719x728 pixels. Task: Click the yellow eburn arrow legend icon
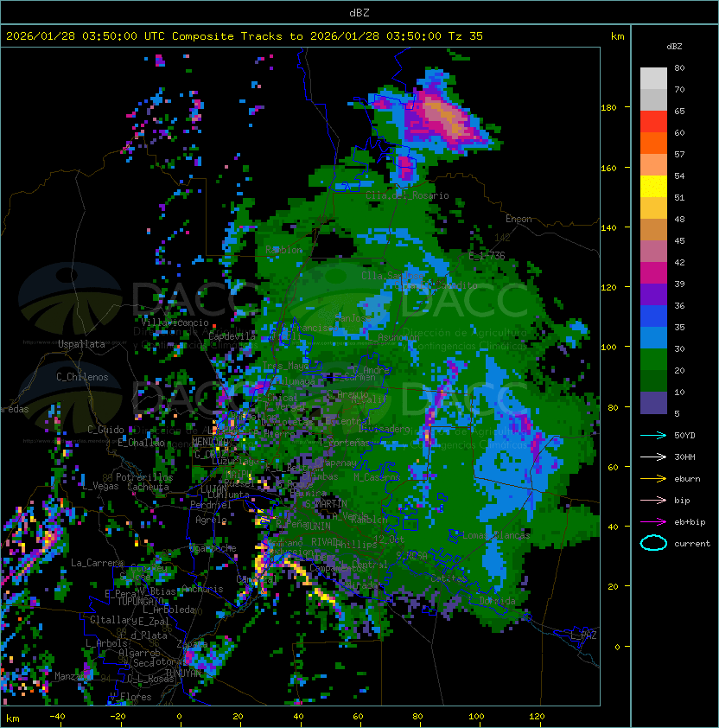click(653, 479)
